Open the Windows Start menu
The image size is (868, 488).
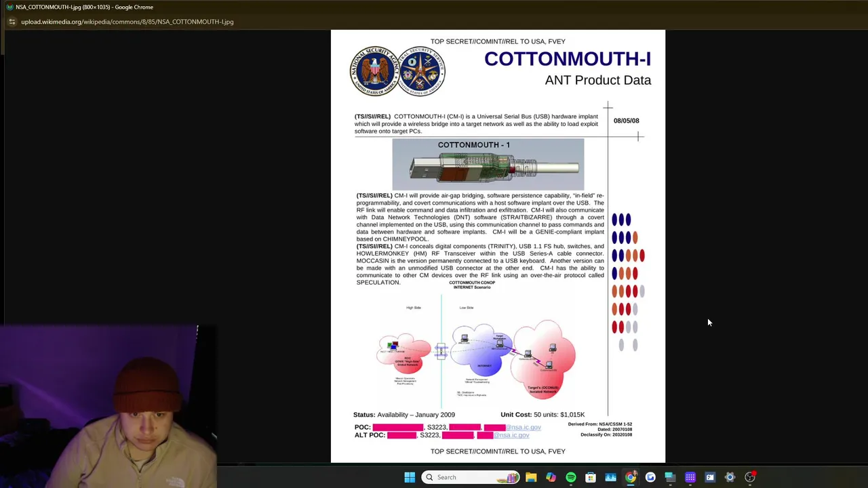[410, 477]
